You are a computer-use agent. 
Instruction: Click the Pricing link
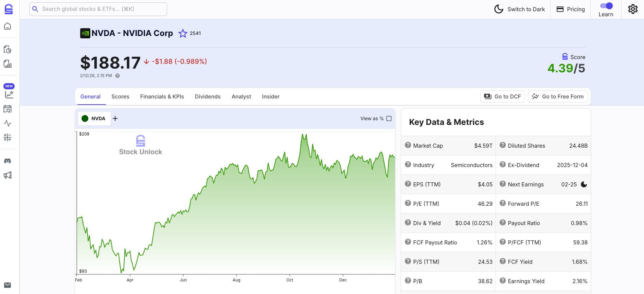(x=571, y=9)
